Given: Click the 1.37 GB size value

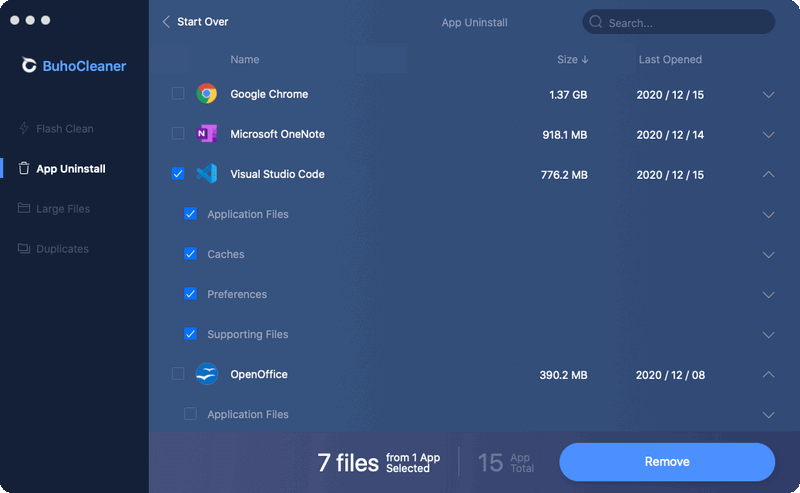Looking at the screenshot, I should 568,94.
